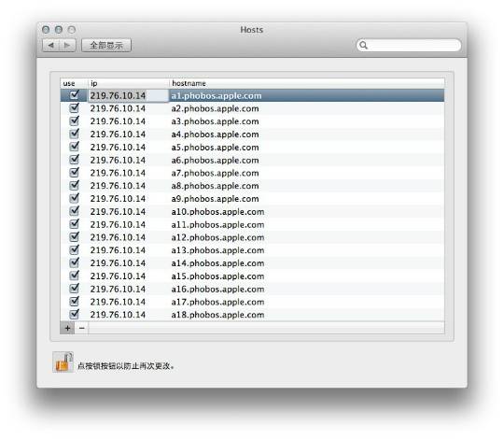Close the Hosts window with red button

46,30
